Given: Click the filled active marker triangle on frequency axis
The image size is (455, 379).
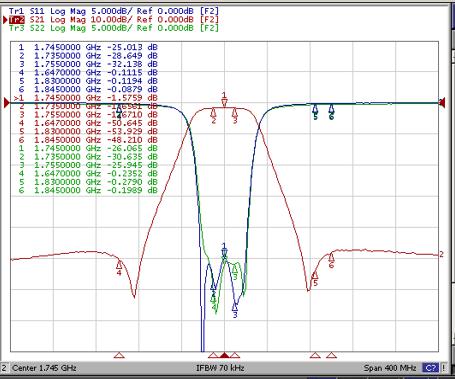Looking at the screenshot, I should coord(225,355).
